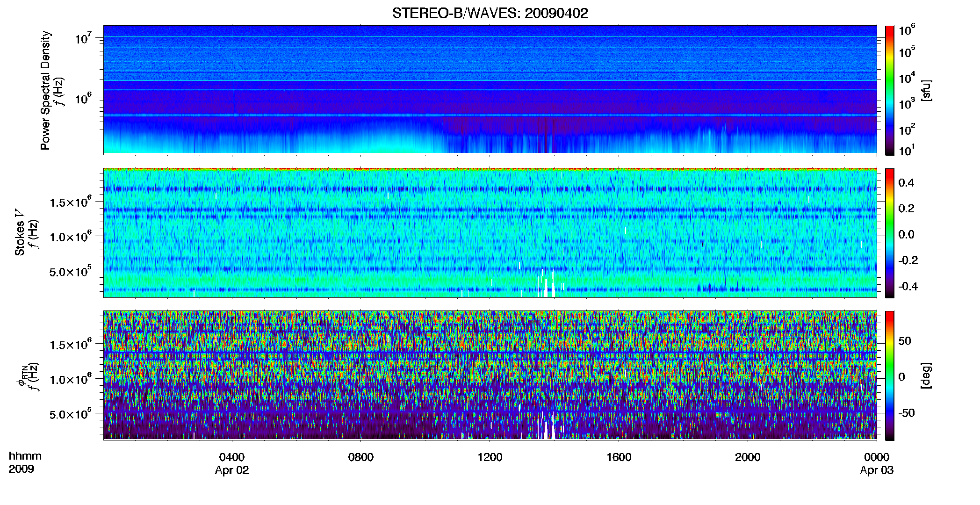Click 10^6 on the Power Spectral Density frequency axis
980x505 pixels.
point(84,99)
